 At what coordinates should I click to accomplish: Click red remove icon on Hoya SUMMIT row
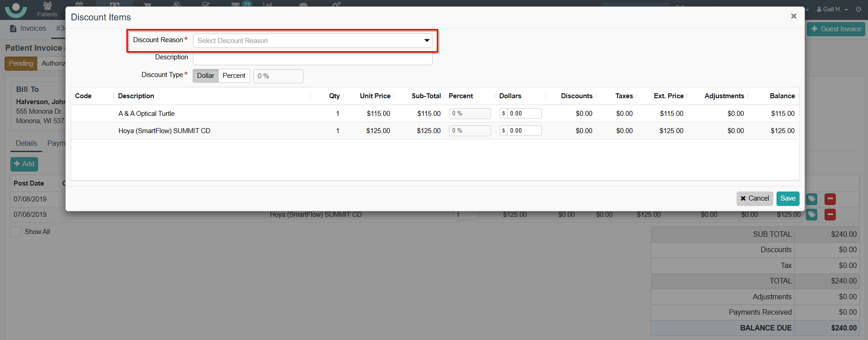830,215
